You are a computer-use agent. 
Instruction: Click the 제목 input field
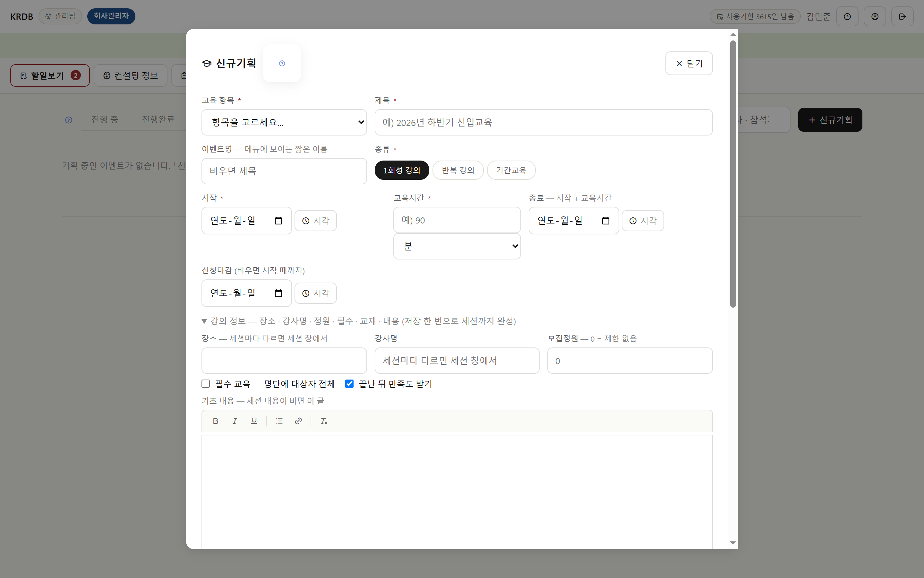point(543,122)
